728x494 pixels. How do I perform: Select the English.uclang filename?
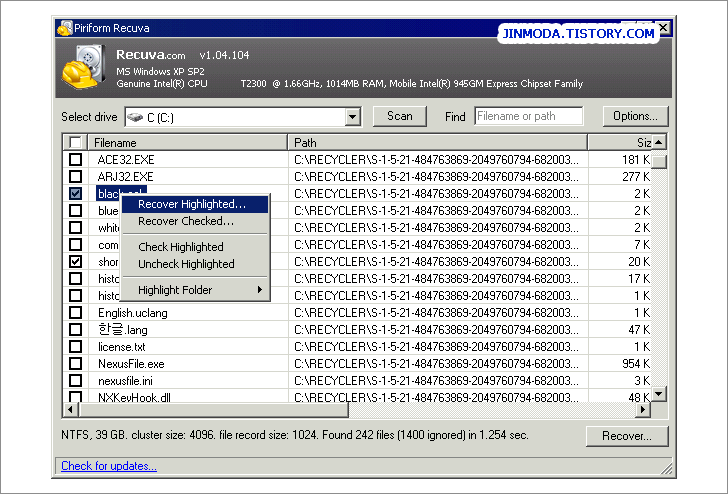pyautogui.click(x=133, y=313)
